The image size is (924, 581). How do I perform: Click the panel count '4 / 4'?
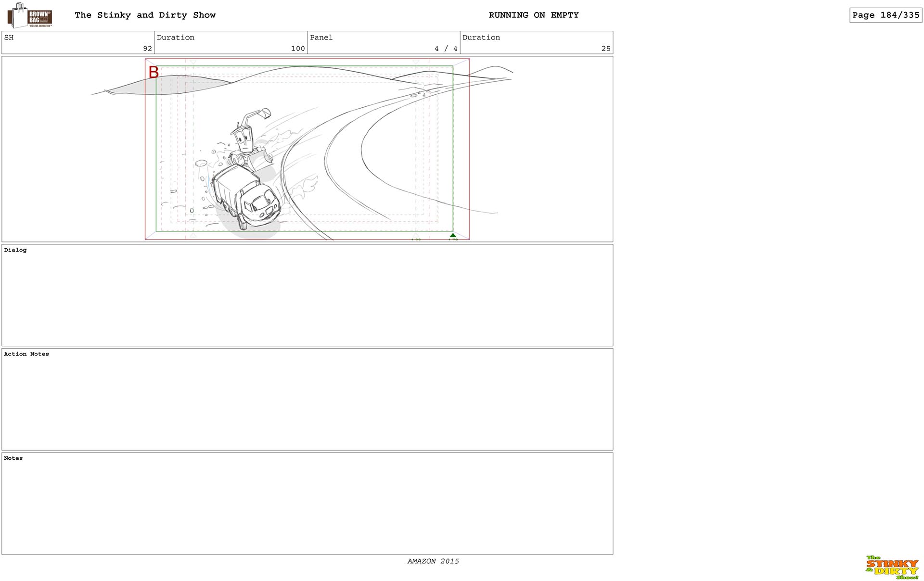pos(446,49)
